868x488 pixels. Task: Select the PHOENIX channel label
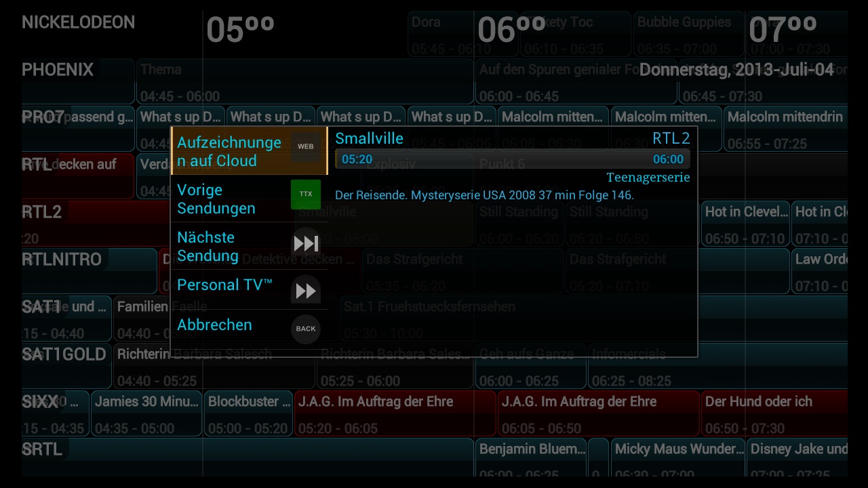pos(58,70)
